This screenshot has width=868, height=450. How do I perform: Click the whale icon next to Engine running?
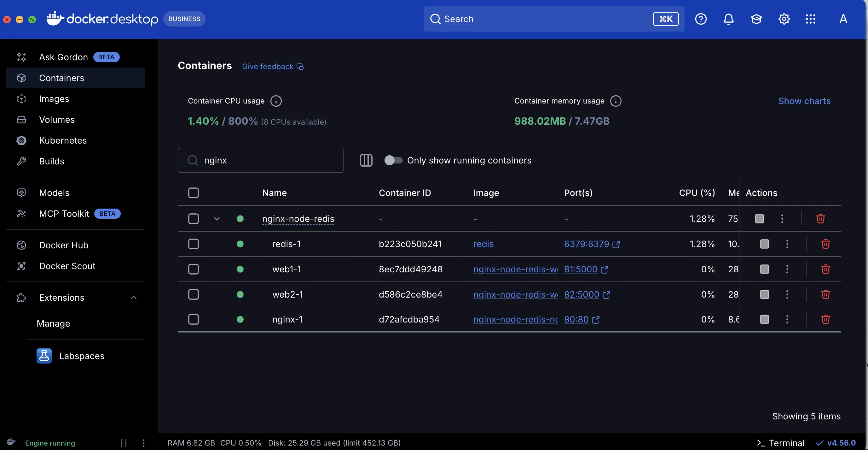coord(10,442)
